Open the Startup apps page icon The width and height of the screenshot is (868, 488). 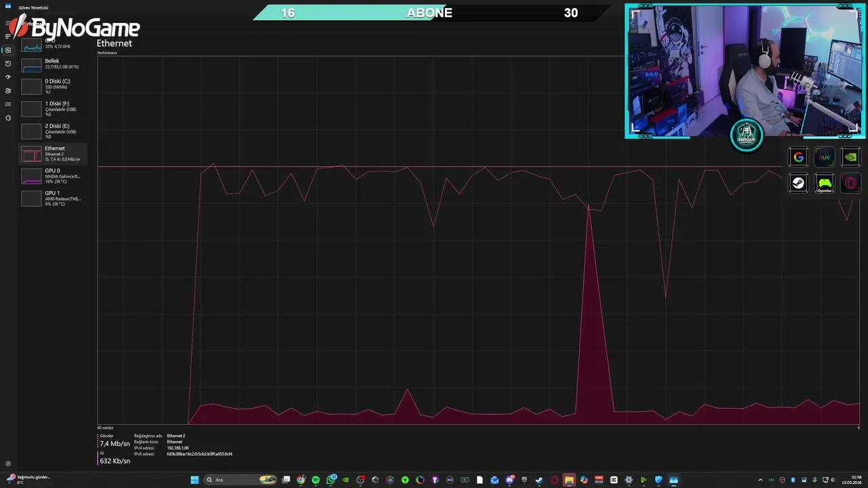(8, 77)
